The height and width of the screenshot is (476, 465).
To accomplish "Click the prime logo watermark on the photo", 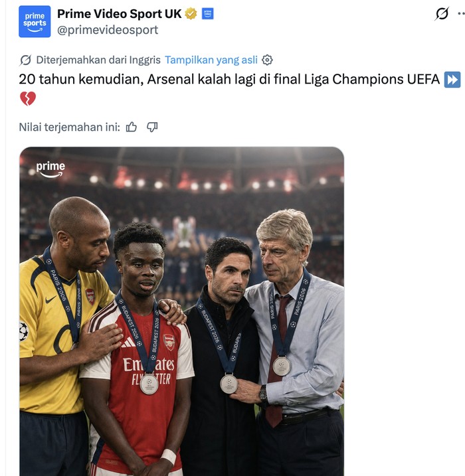I will (x=50, y=169).
